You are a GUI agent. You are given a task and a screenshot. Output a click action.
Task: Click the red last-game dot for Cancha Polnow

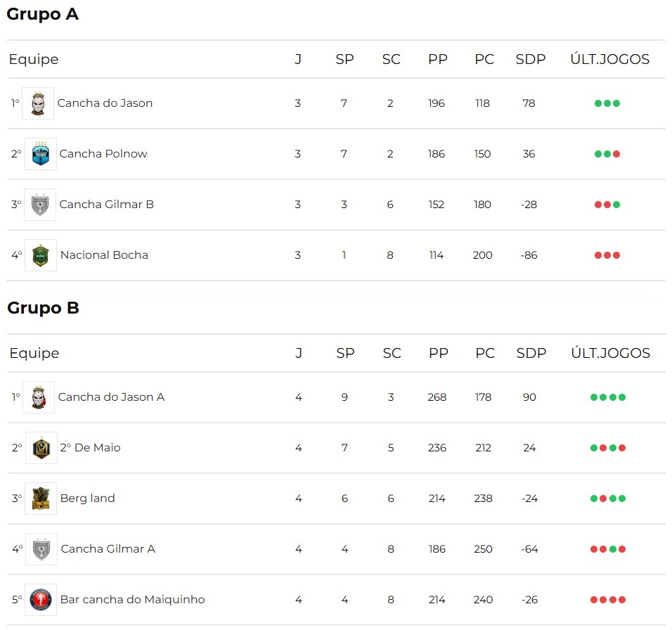[616, 154]
